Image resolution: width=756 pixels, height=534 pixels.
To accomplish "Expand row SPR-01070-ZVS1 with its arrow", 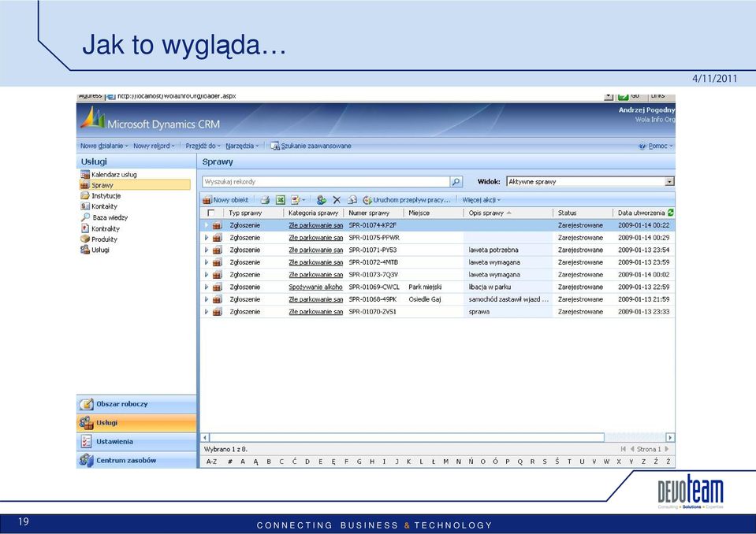I will click(x=207, y=312).
